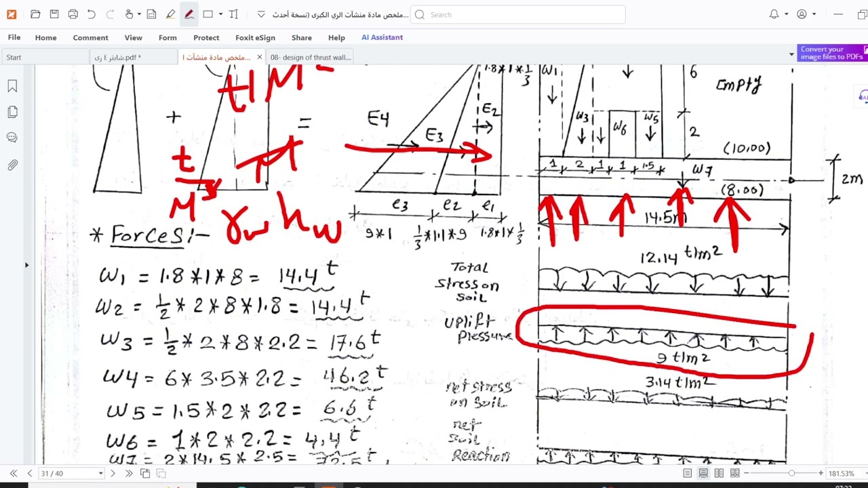Open the Protect ribbon tab
This screenshot has width=868, height=488.
[206, 37]
